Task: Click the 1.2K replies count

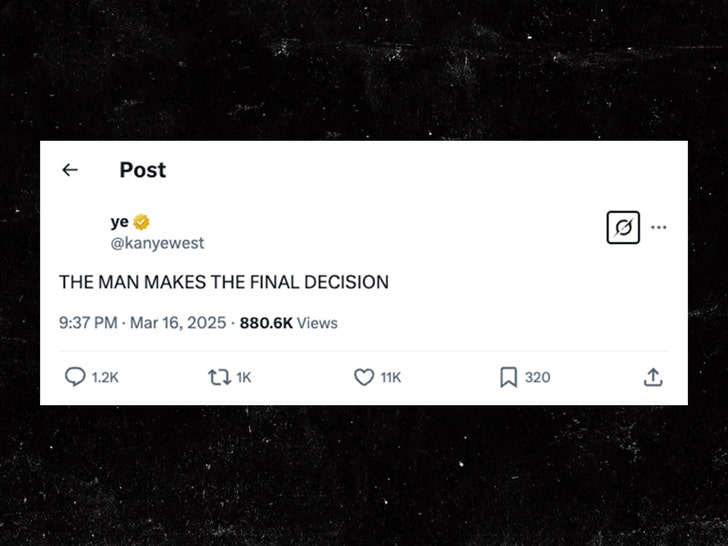Action: coord(105,377)
